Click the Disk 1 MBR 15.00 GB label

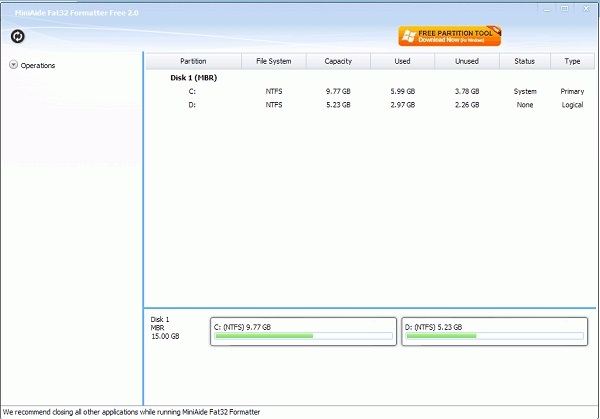(165, 328)
